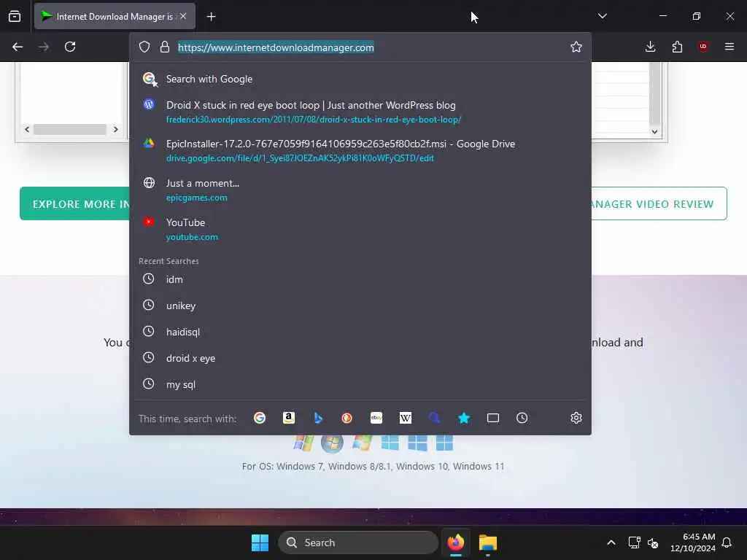
Task: Reload the current page
Action: pyautogui.click(x=70, y=47)
